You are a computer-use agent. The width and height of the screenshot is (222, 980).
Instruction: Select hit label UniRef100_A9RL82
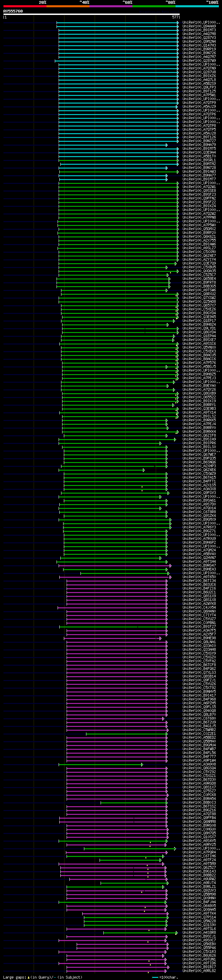click(199, 971)
